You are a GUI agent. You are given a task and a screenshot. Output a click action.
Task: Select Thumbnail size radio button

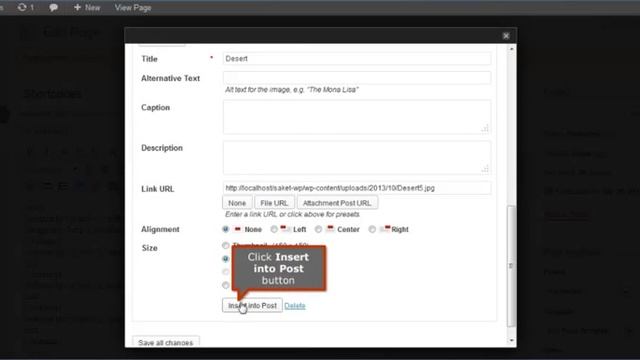point(225,245)
